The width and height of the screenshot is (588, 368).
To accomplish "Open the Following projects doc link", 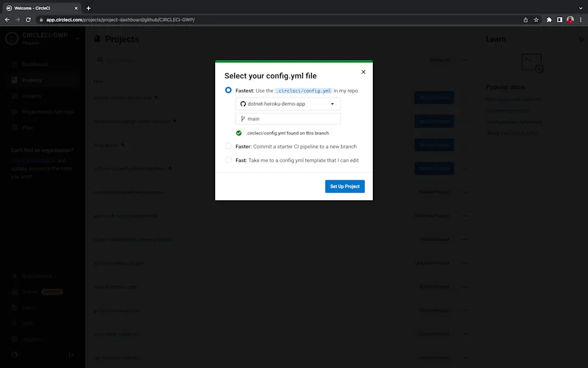I will (507, 111).
